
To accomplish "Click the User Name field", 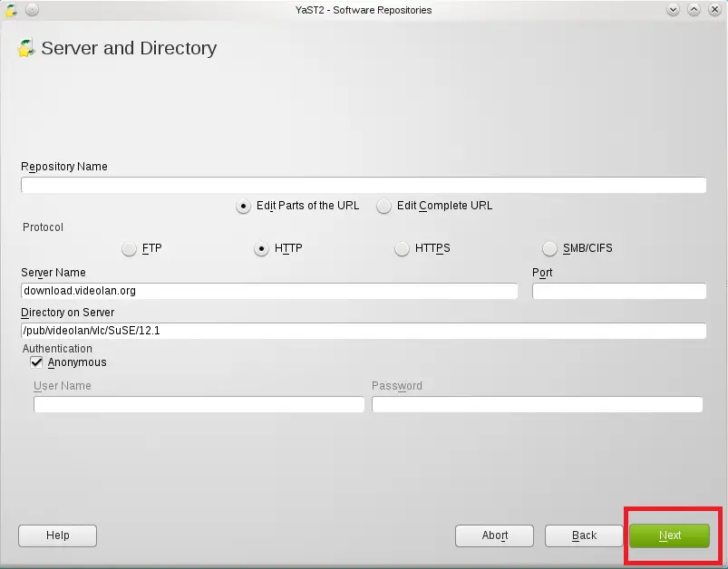I will (x=199, y=404).
